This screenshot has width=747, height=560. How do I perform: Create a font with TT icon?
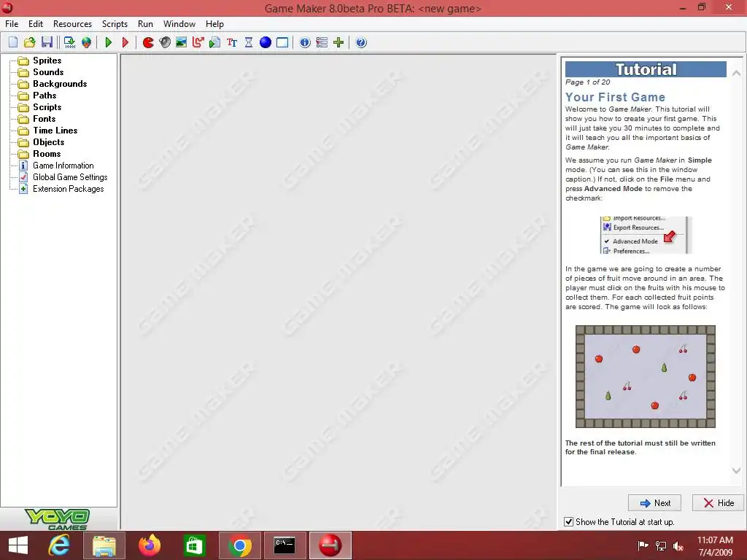(x=232, y=42)
